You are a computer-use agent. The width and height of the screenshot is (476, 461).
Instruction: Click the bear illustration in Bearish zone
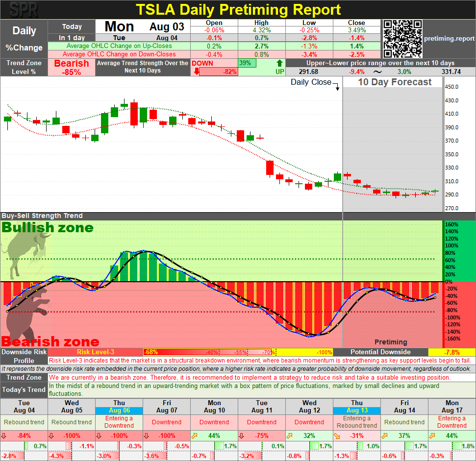(27, 315)
